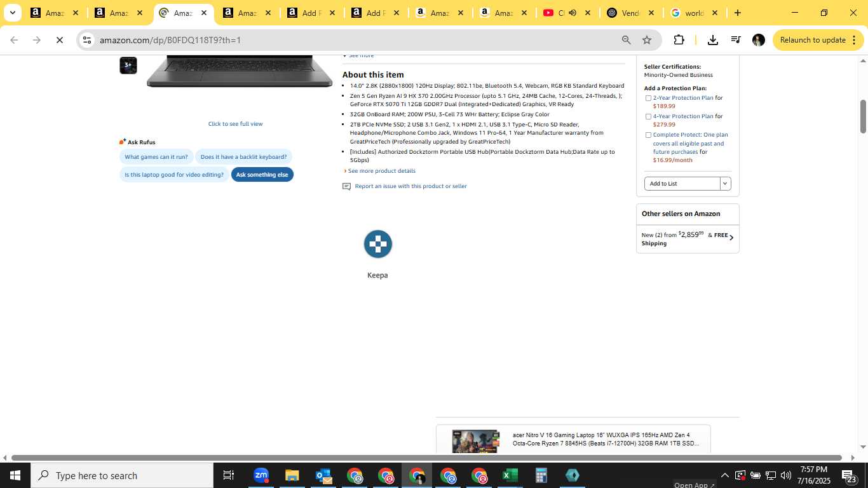Close the Vend tab

[651, 13]
